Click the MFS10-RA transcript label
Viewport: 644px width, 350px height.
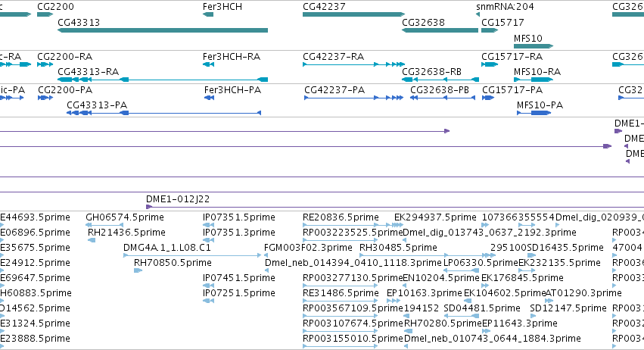point(537,71)
